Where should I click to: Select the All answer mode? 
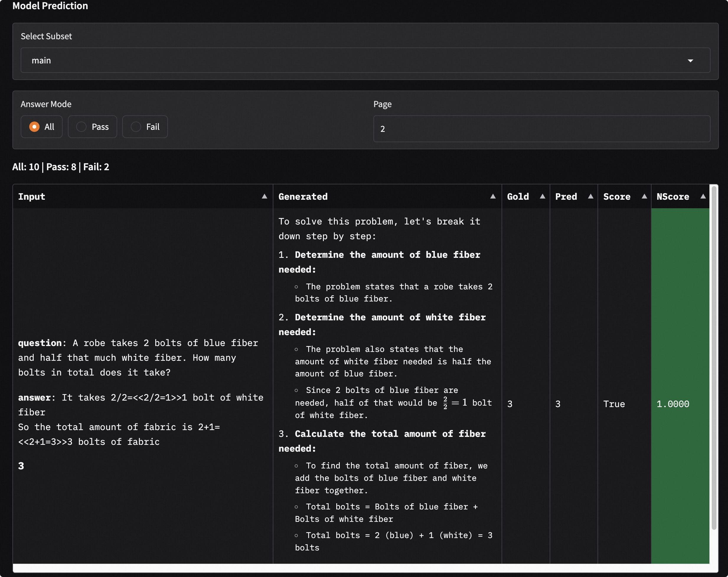click(35, 127)
